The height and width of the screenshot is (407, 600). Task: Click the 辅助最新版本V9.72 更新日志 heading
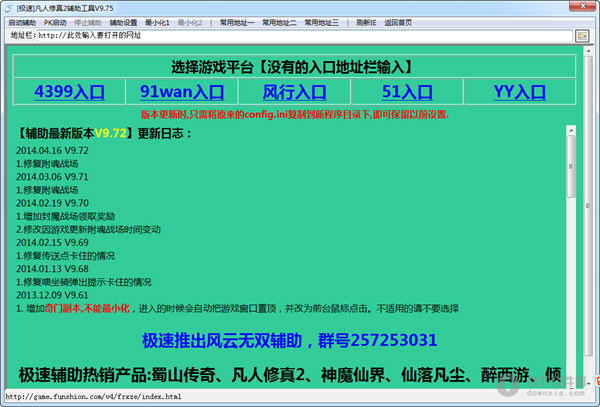click(104, 133)
